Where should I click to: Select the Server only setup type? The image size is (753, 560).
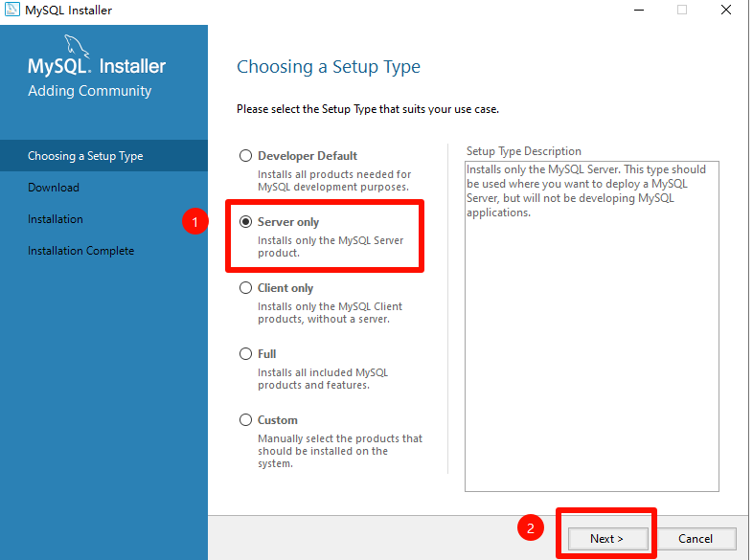245,222
